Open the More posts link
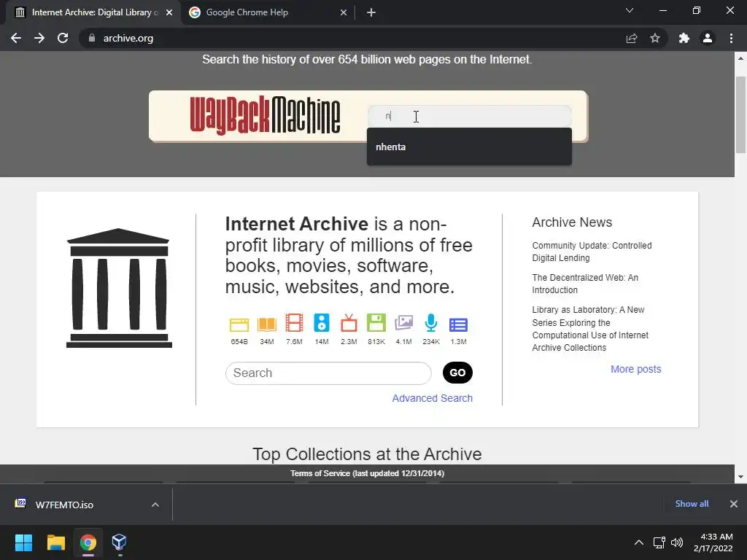The width and height of the screenshot is (747, 560). click(636, 369)
